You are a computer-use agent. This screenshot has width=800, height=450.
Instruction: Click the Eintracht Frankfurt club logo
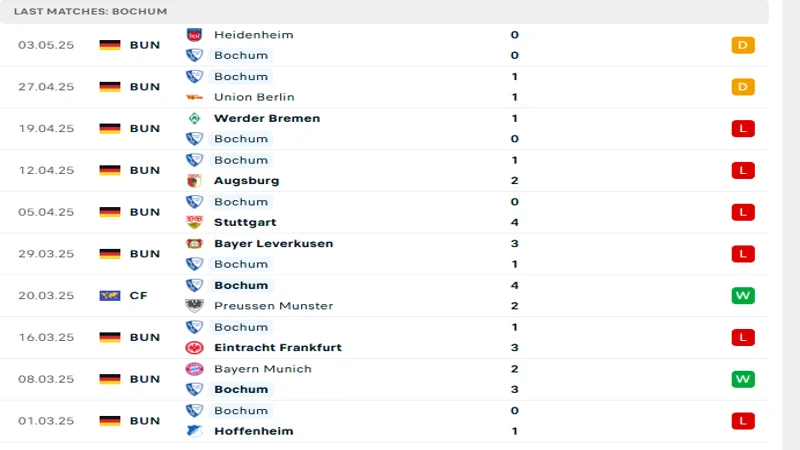194,348
